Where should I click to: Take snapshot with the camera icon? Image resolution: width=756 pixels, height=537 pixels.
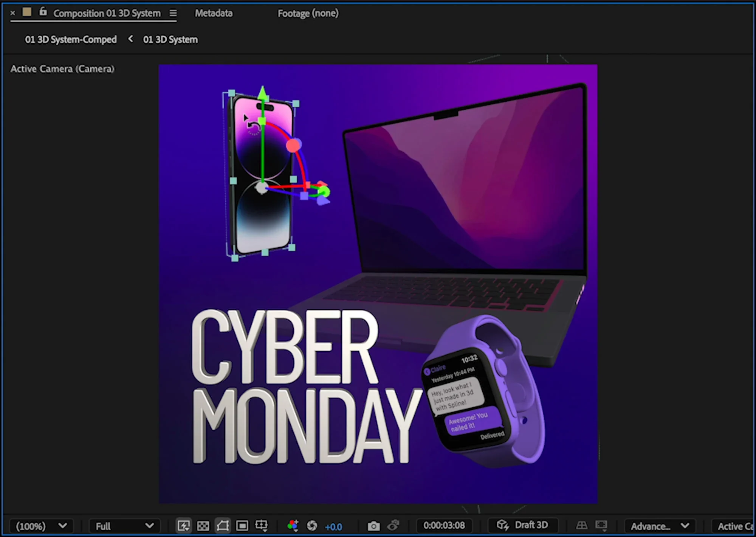coord(373,526)
